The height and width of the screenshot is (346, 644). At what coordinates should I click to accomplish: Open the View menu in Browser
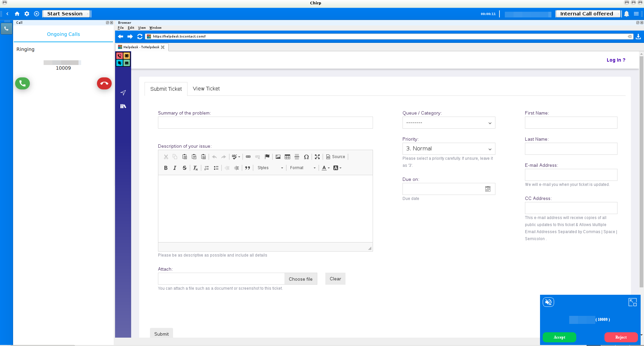(142, 28)
